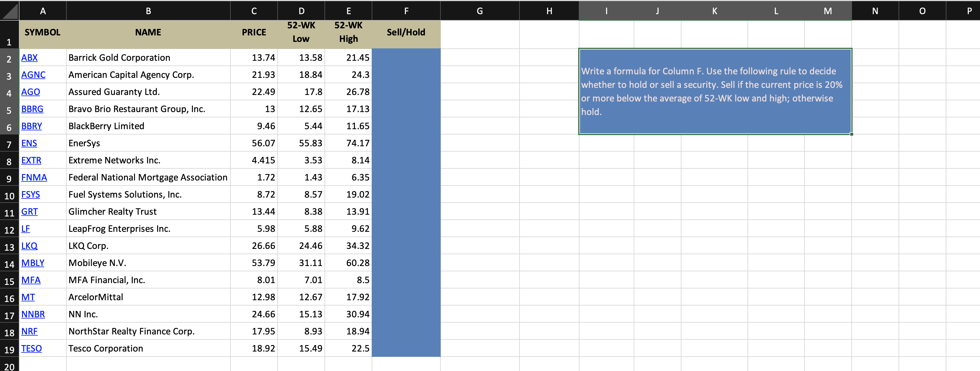Select price cell showing 56.07
This screenshot has height=371, width=980.
[254, 143]
